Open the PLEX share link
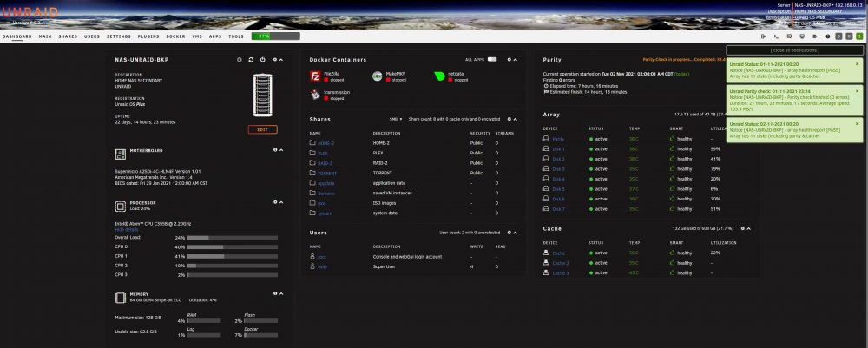The width and height of the screenshot is (868, 348). click(x=323, y=154)
